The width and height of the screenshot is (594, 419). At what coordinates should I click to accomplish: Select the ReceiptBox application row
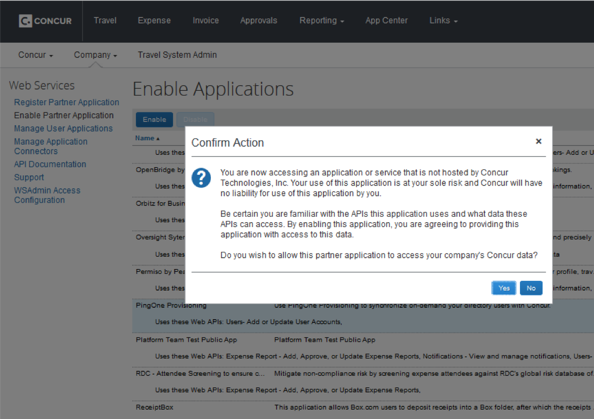pyautogui.click(x=363, y=410)
